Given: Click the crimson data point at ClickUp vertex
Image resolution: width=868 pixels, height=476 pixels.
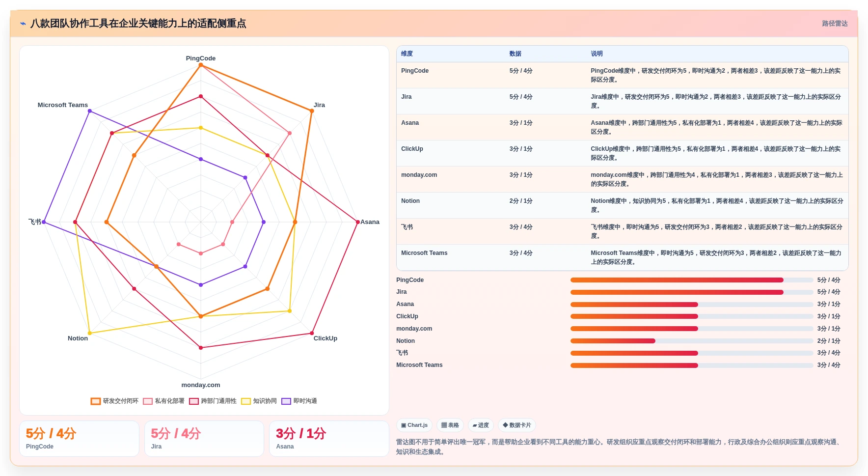Looking at the screenshot, I should click(x=312, y=333).
